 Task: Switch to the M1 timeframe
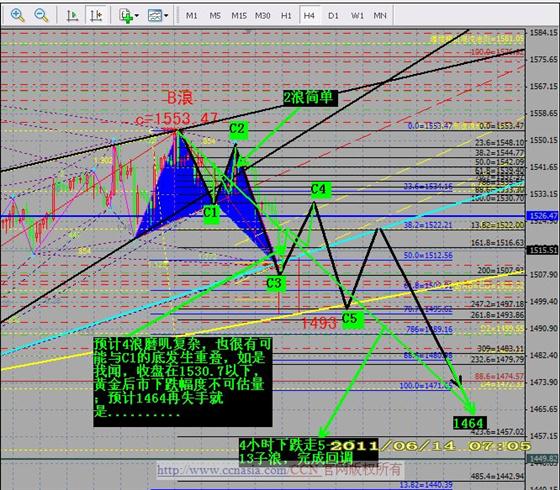click(191, 16)
